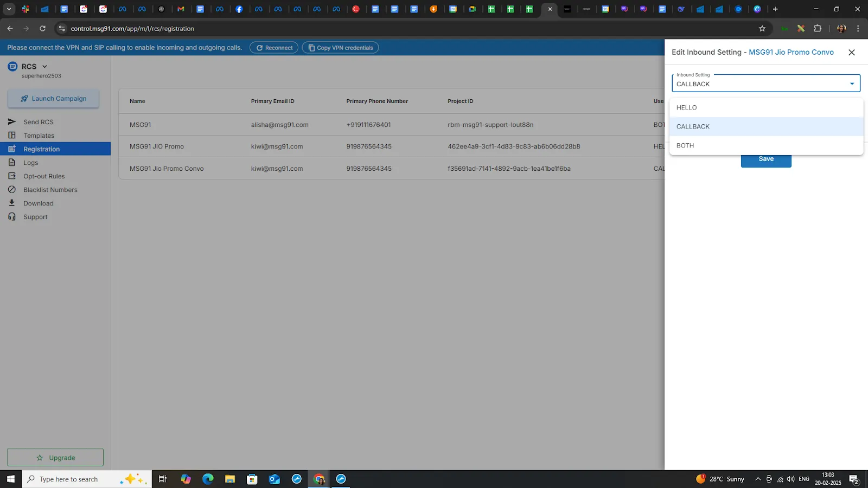Click the MSG91 name cell

140,125
